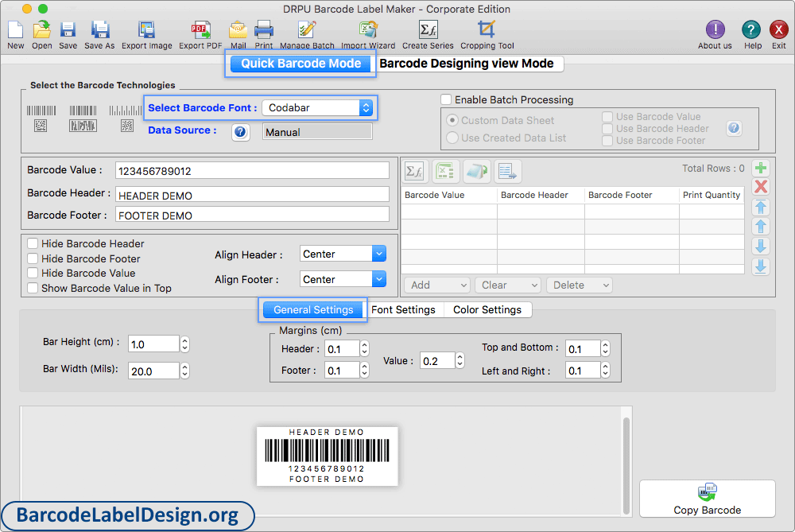Open Manage Batch tool
Image resolution: width=795 pixels, height=532 pixels.
[x=307, y=30]
